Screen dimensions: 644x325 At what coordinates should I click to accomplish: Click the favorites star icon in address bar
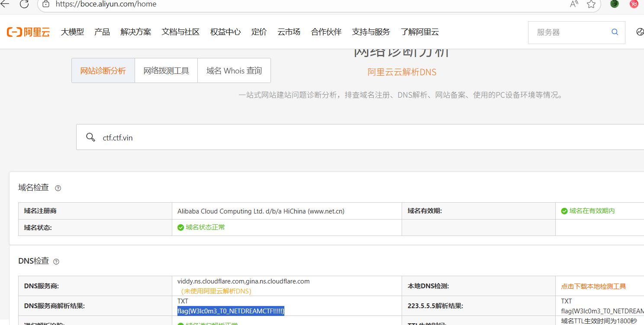point(591,4)
